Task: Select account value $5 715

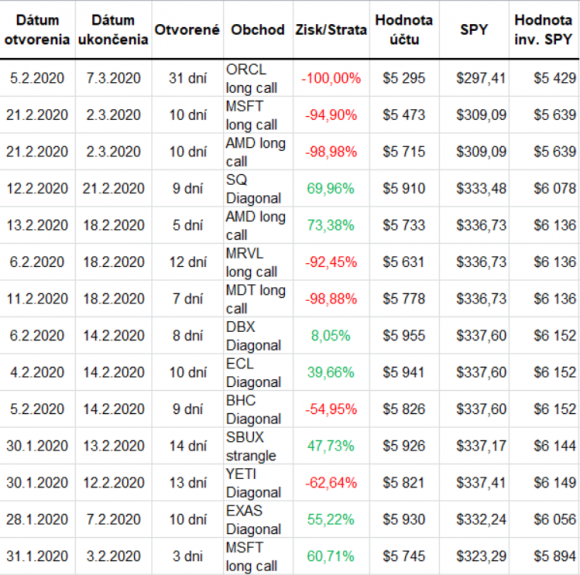Action: (404, 152)
